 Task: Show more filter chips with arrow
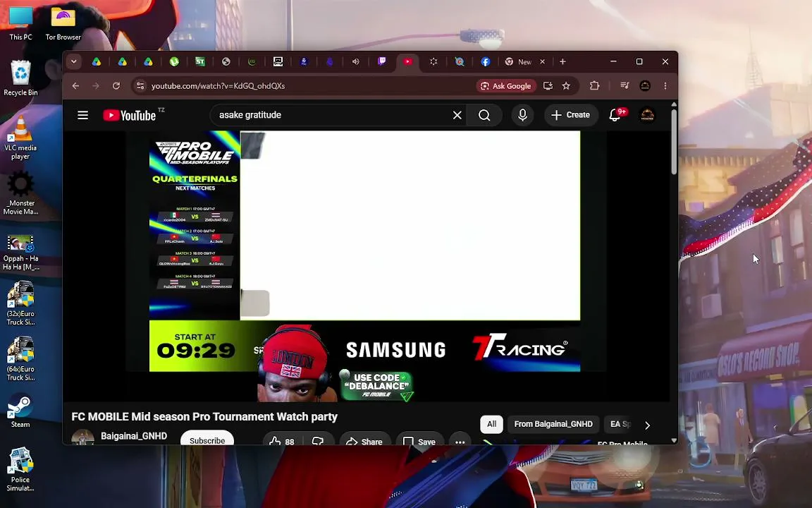point(647,425)
